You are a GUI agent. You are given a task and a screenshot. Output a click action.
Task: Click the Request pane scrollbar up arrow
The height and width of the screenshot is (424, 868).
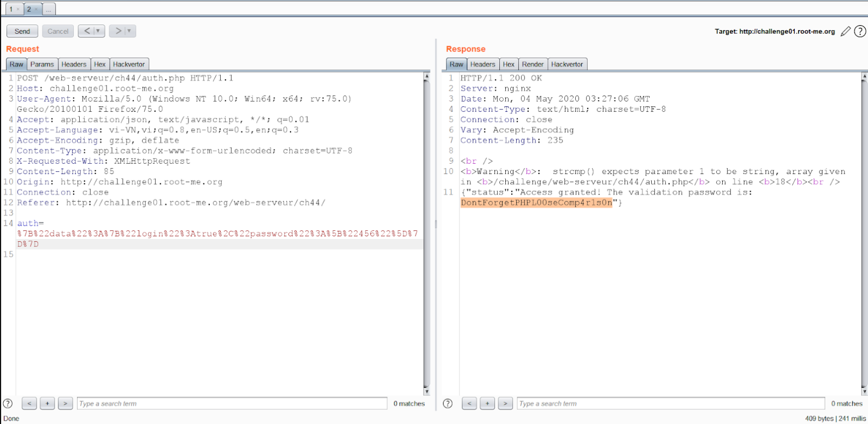coord(427,77)
